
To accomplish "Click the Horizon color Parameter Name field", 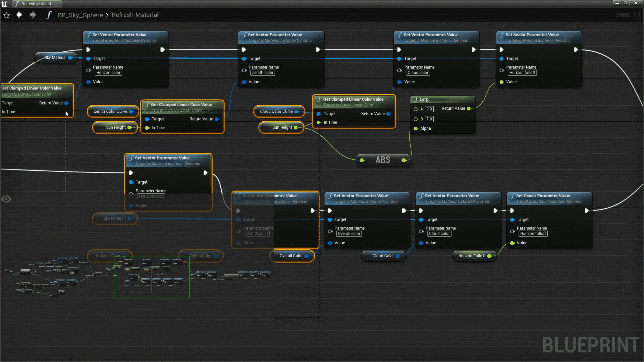I will pos(108,72).
